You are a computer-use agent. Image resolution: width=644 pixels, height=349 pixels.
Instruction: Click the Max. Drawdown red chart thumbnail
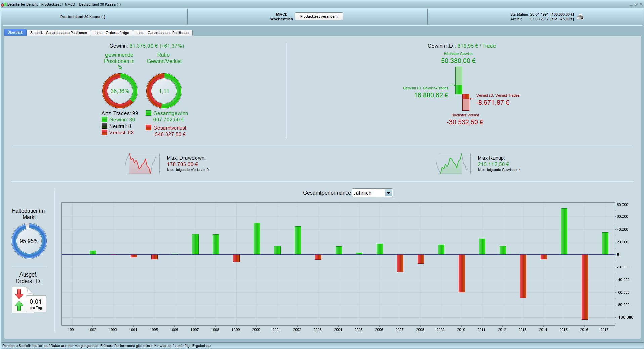[143, 164]
